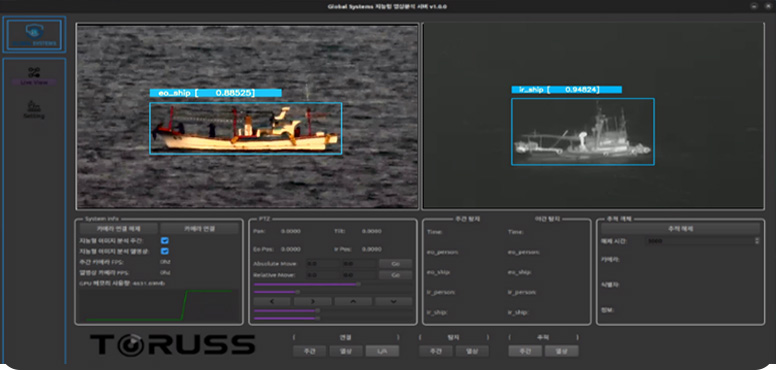Screen dimensions: 776x370
Task: Click the Global Systems logo icon
Action: pos(34,35)
